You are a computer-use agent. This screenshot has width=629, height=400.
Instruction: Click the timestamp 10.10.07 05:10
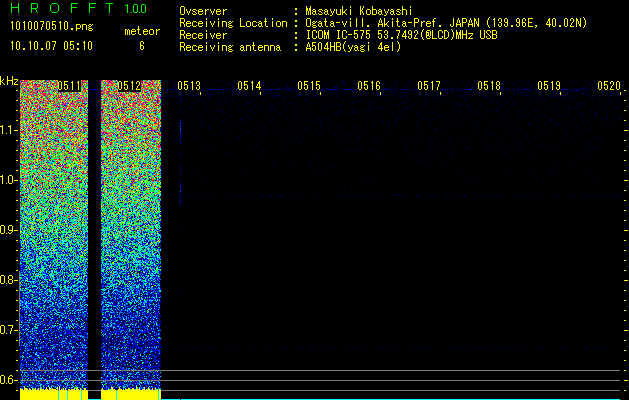pyautogui.click(x=51, y=46)
